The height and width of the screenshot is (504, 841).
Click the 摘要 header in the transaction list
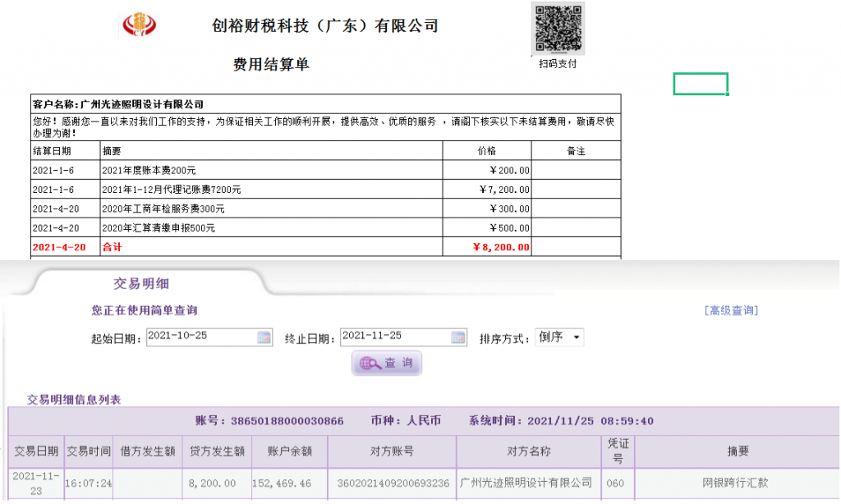point(738,451)
